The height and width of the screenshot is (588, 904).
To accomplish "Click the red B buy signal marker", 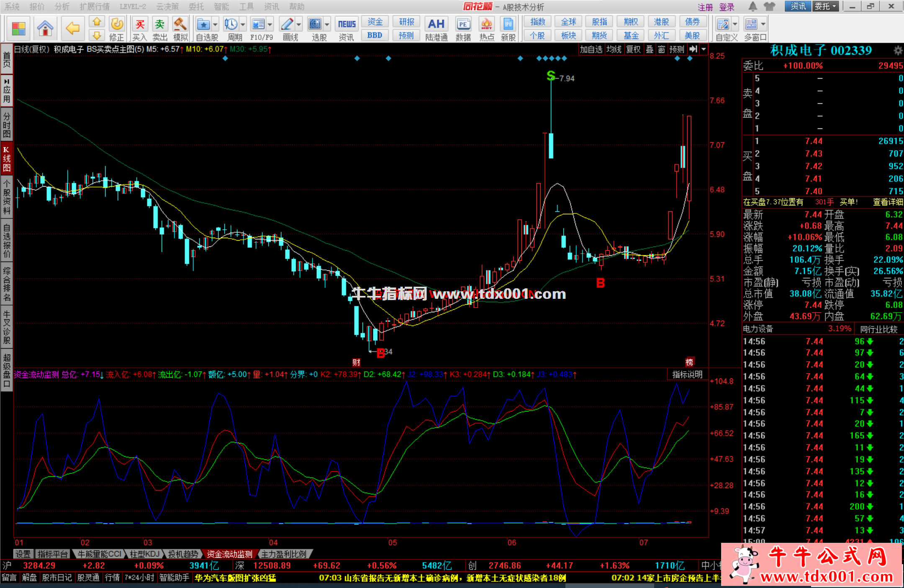I will click(600, 283).
